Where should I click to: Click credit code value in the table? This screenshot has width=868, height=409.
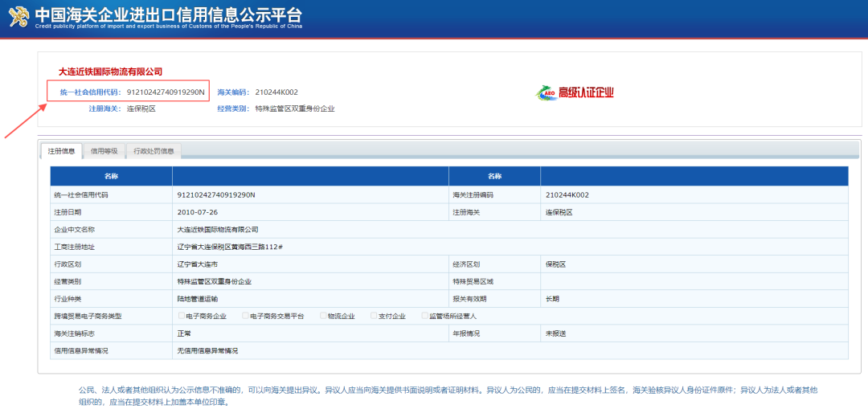click(216, 195)
